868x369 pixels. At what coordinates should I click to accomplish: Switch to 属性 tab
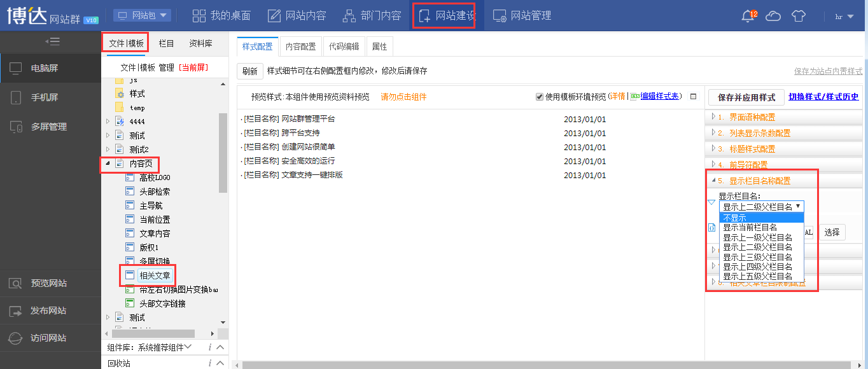point(380,46)
